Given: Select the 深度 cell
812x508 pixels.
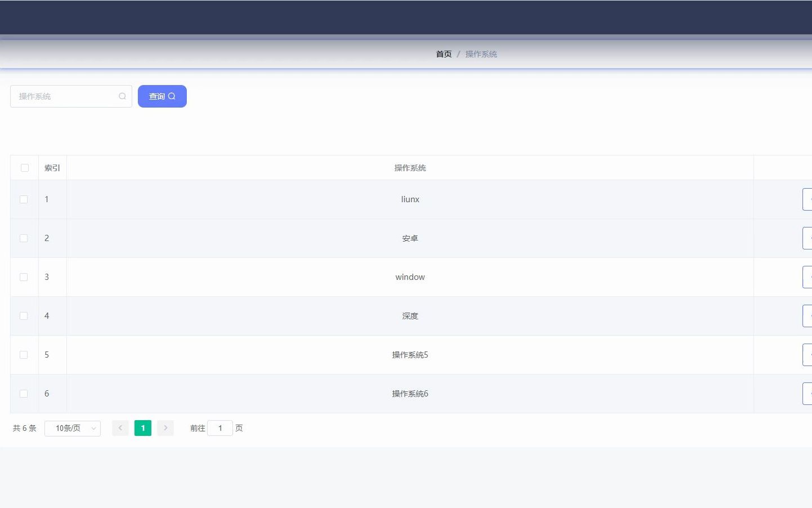Looking at the screenshot, I should (x=410, y=316).
